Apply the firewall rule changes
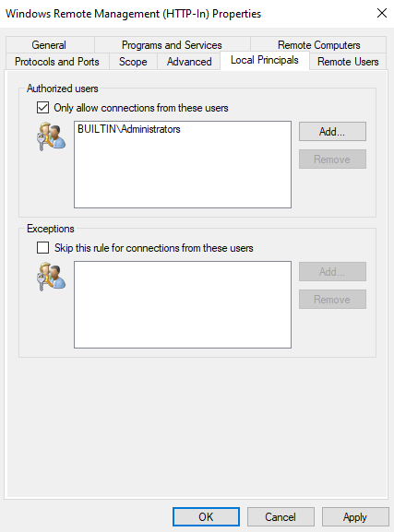394x532 pixels. (x=355, y=516)
